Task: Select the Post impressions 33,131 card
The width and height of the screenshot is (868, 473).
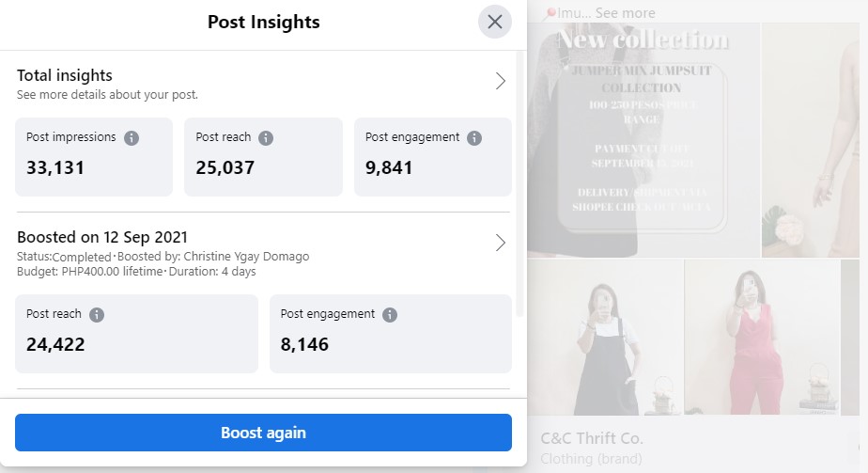Action: (x=94, y=157)
